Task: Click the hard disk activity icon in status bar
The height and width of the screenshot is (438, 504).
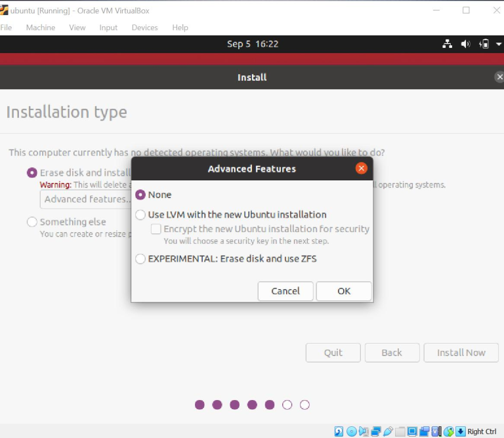Action: [339, 431]
